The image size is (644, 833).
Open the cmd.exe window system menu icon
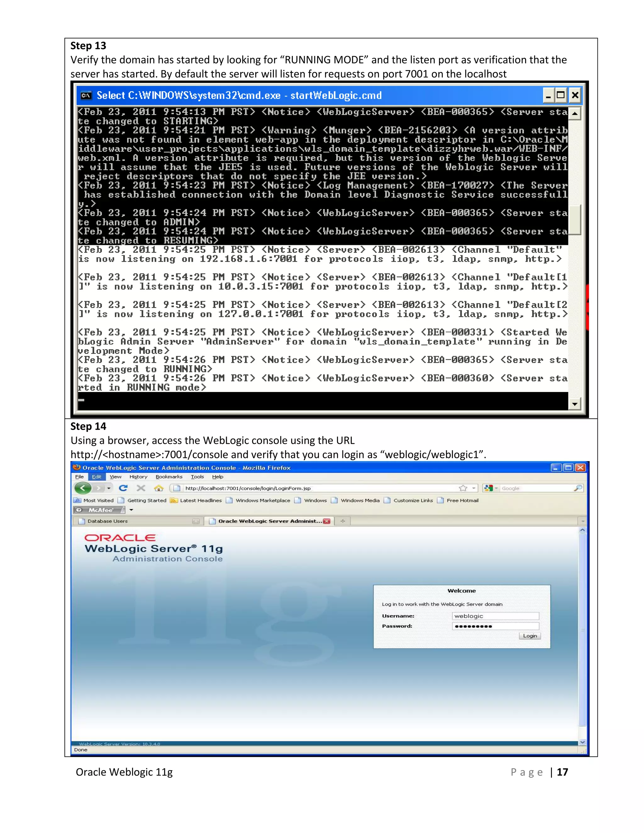click(x=86, y=95)
